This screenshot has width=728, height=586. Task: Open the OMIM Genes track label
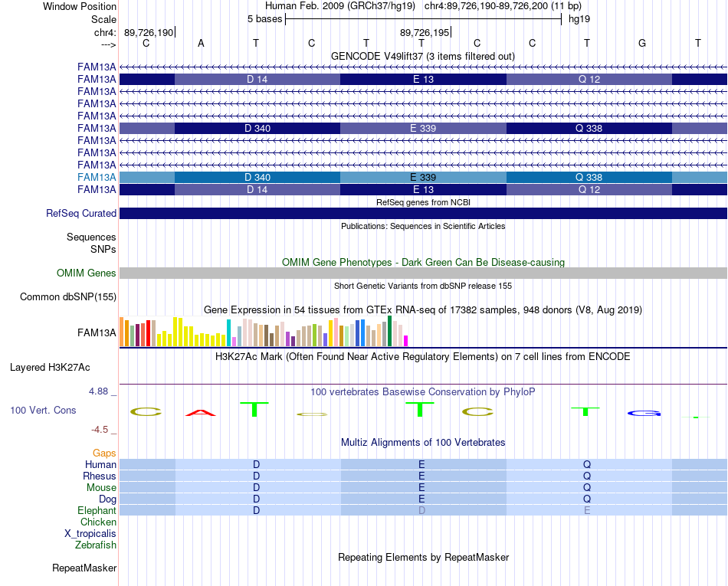[x=86, y=273]
